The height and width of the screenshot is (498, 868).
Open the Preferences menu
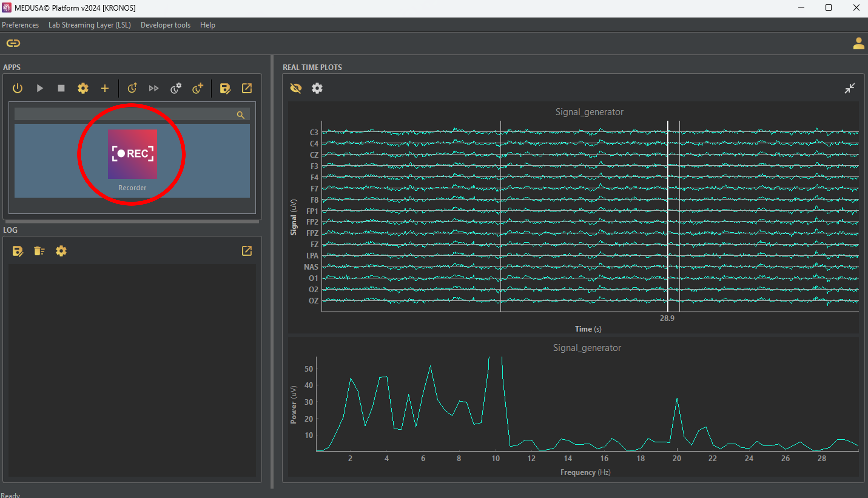pos(20,25)
